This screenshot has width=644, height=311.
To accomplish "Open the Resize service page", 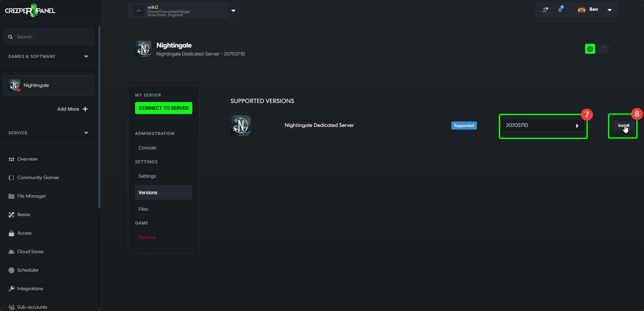I will click(x=24, y=214).
